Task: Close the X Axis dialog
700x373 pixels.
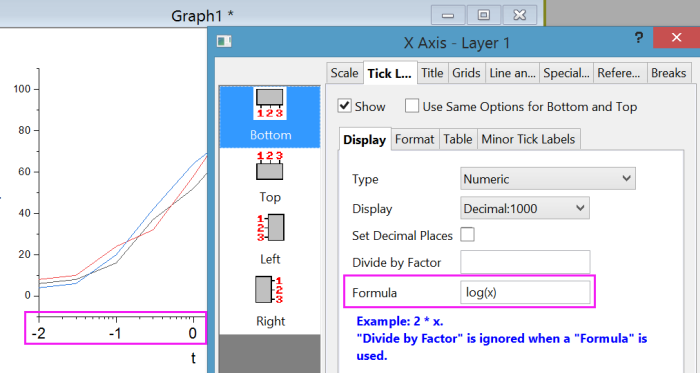Action: pos(676,37)
